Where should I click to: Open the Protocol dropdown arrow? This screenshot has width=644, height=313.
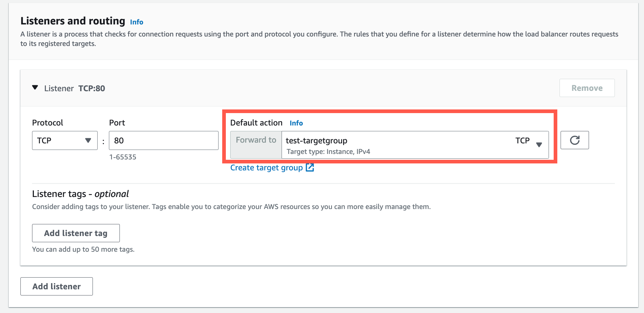[88, 140]
